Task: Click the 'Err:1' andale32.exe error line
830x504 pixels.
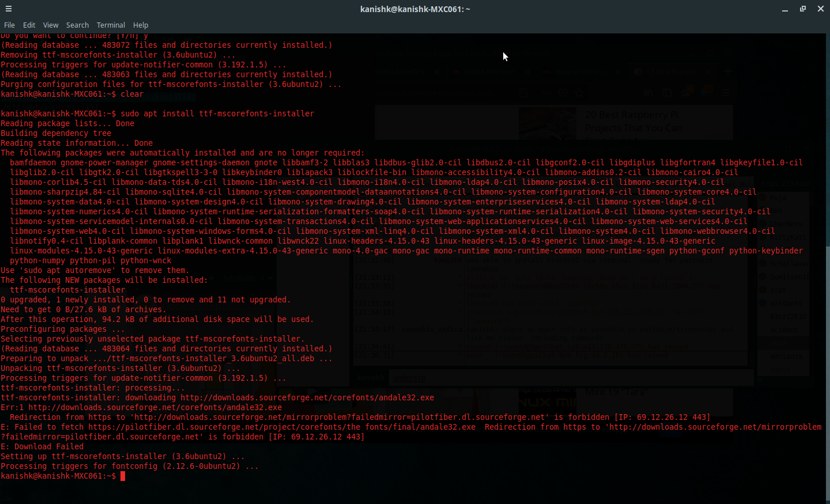Action: point(141,408)
